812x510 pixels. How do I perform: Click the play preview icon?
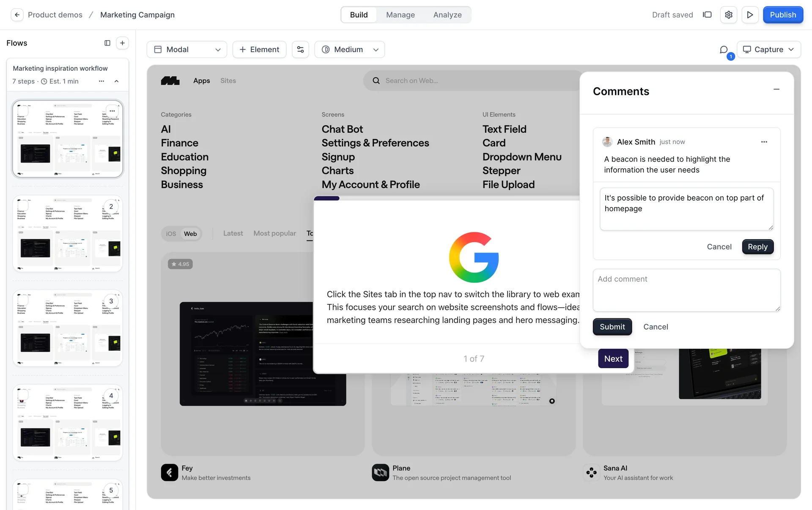pyautogui.click(x=750, y=15)
